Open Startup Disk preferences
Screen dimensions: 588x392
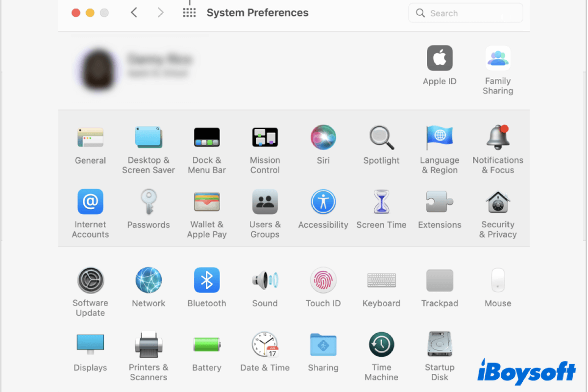click(440, 344)
